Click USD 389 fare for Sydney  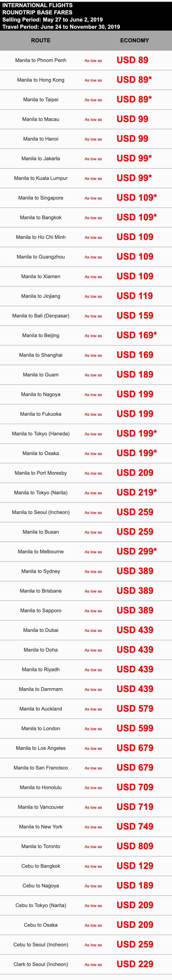pyautogui.click(x=135, y=571)
